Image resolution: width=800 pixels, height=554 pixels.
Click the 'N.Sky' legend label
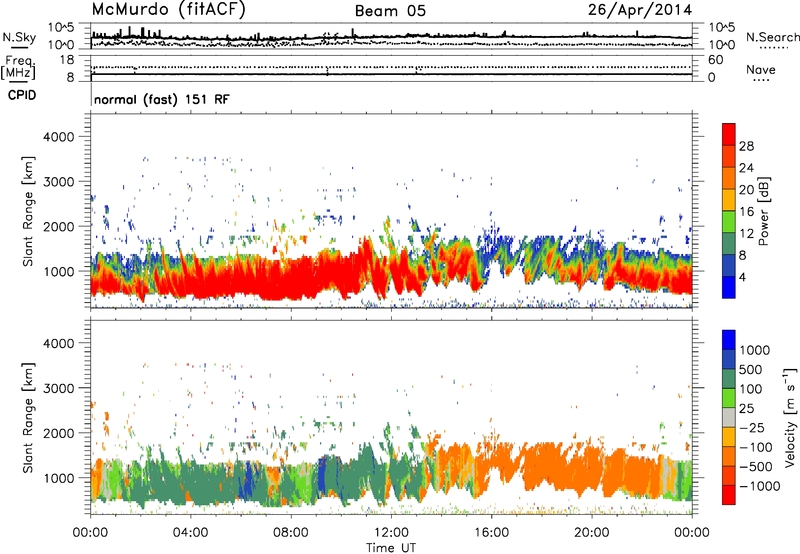point(19,37)
